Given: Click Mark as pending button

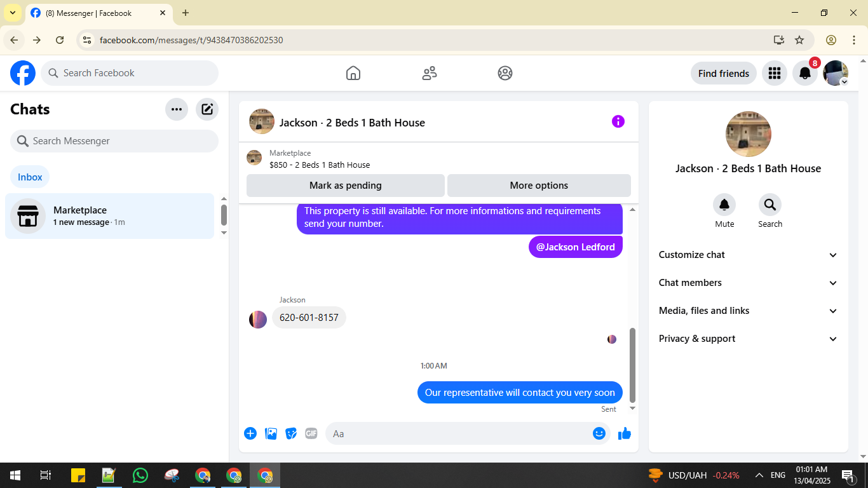Looking at the screenshot, I should [x=346, y=186].
